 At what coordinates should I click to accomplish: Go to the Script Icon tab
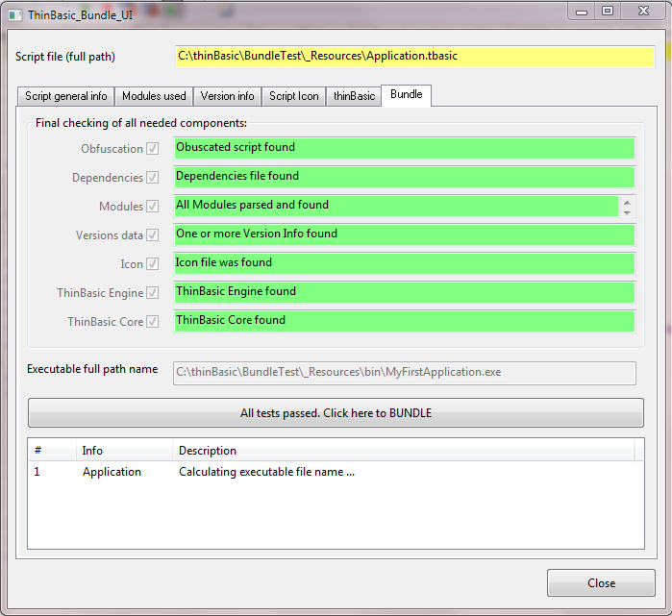click(293, 96)
